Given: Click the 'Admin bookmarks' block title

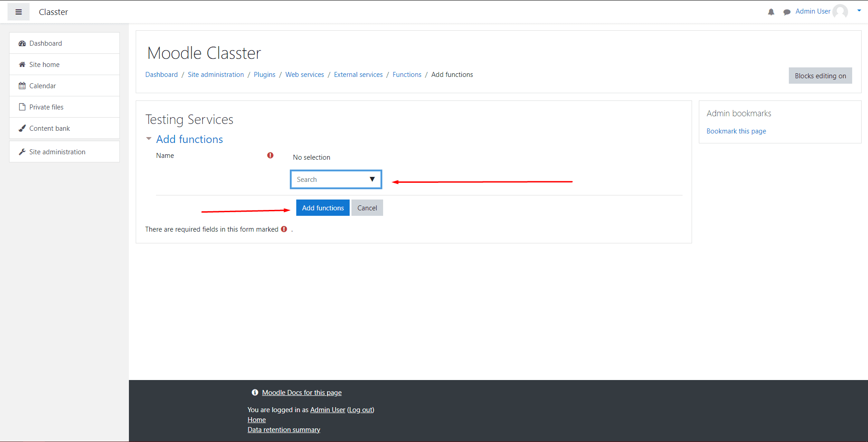Looking at the screenshot, I should coord(739,114).
